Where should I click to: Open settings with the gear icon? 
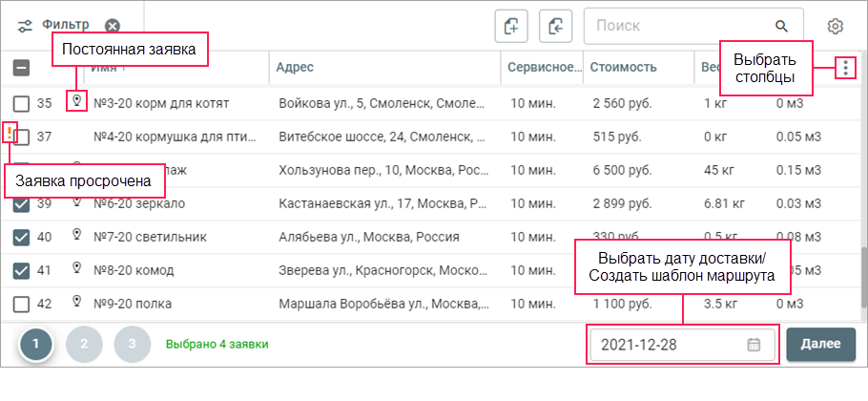click(x=836, y=26)
